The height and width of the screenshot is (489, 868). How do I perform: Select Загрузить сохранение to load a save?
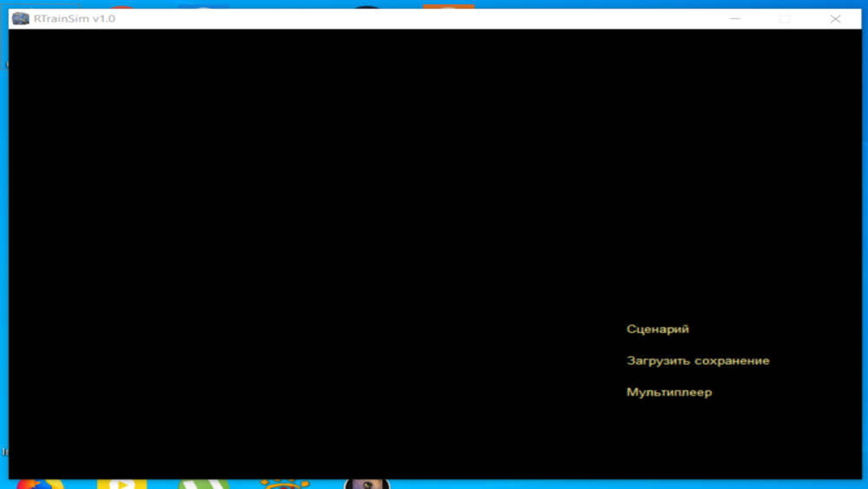click(697, 360)
